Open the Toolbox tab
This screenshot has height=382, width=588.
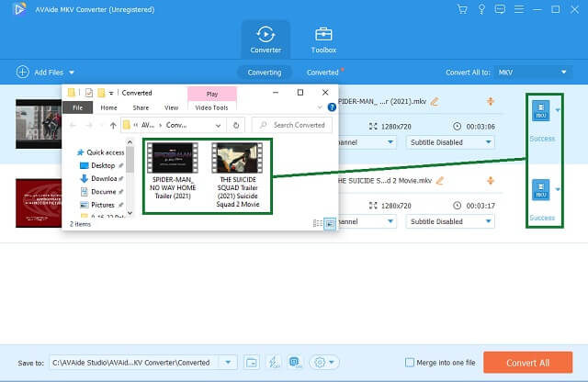pos(323,39)
